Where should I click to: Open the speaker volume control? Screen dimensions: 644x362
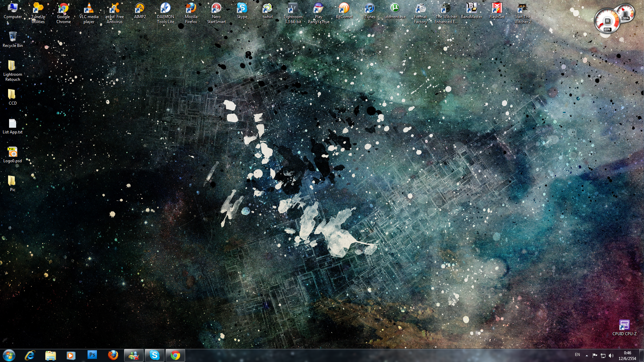[x=611, y=355]
